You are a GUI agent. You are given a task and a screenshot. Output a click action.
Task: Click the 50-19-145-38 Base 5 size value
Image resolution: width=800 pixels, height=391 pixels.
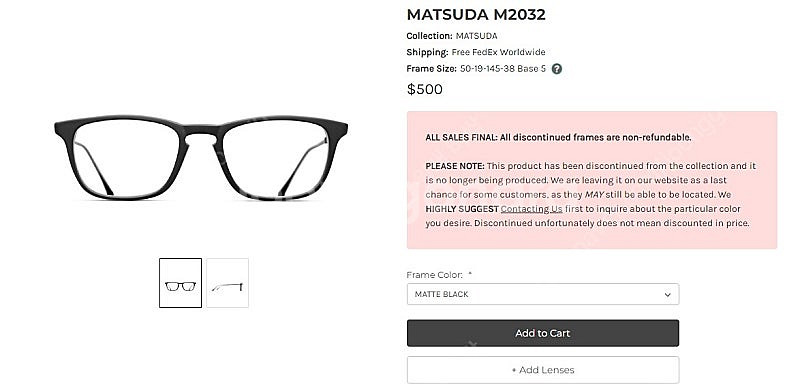(503, 68)
